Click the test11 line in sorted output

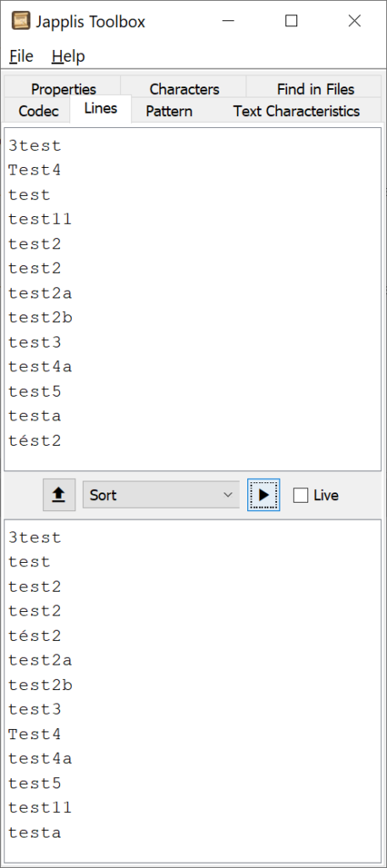tap(41, 808)
